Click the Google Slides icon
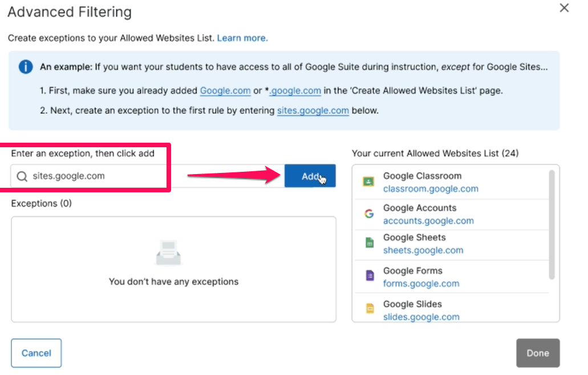The width and height of the screenshot is (588, 375). coord(370,308)
